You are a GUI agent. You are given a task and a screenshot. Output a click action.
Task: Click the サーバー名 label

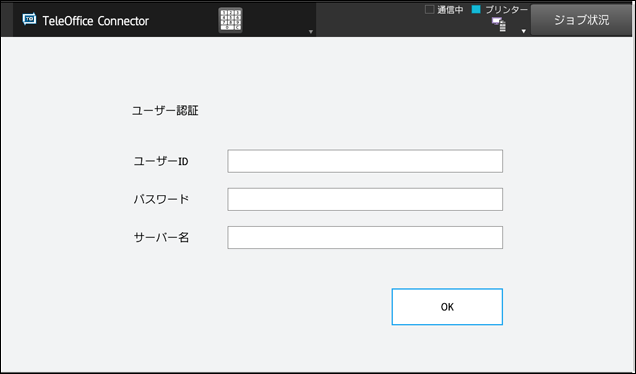pyautogui.click(x=161, y=237)
